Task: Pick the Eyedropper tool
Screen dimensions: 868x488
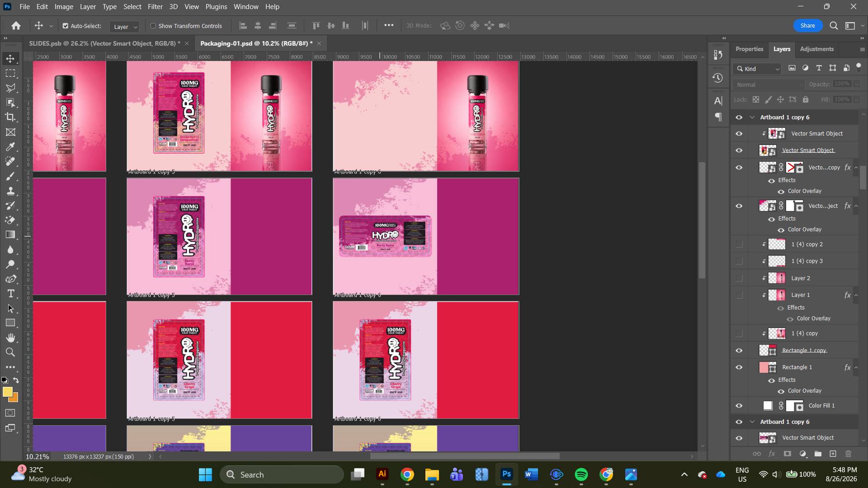Action: pos(10,147)
